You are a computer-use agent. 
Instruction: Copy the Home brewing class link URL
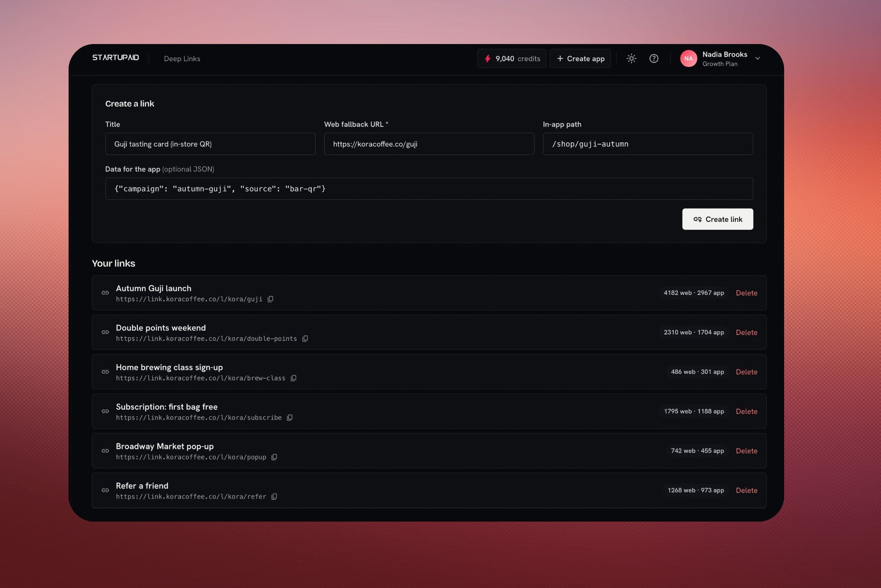point(293,378)
